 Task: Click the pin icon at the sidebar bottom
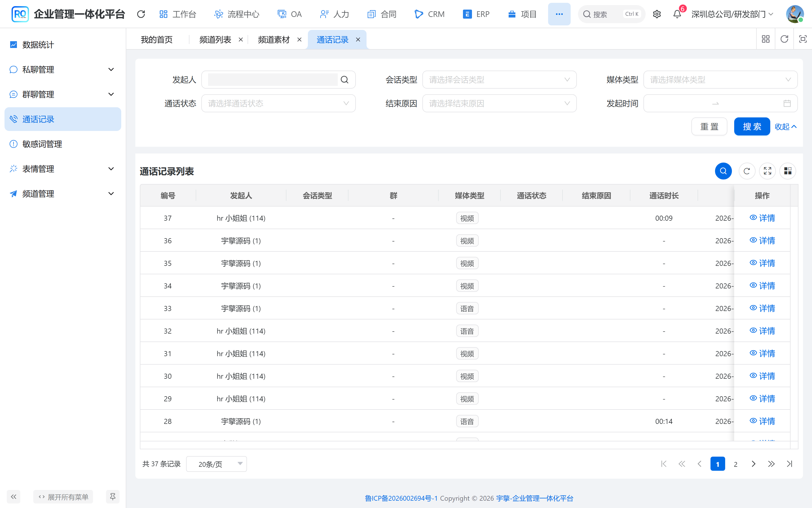[113, 497]
